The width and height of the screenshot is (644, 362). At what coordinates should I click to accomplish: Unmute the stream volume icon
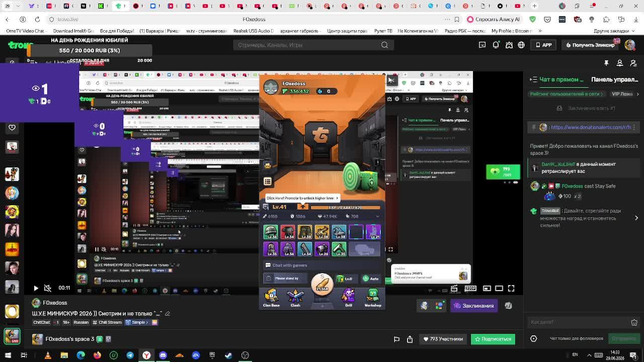tap(47, 288)
